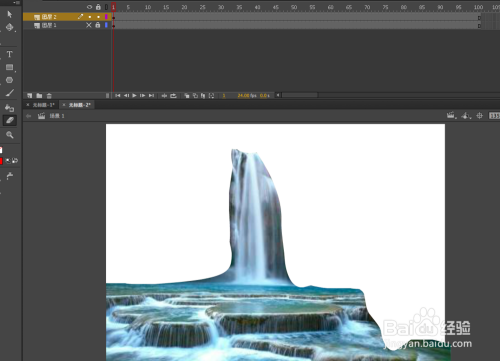Select the Eraser tool
This screenshot has height=361, width=500.
(x=10, y=120)
